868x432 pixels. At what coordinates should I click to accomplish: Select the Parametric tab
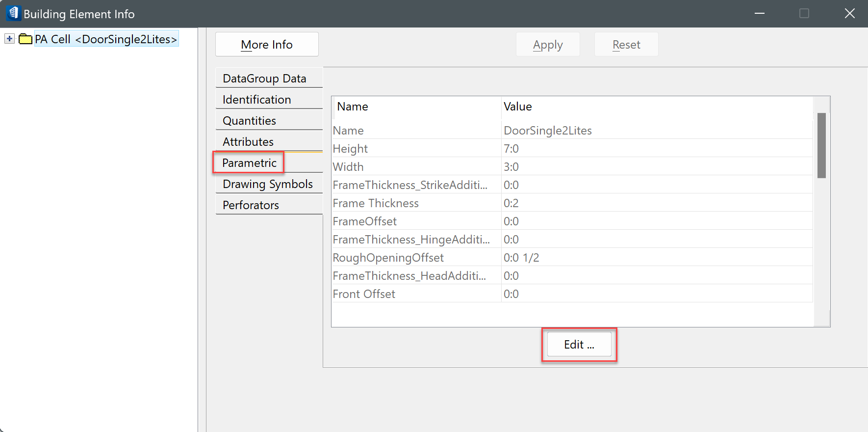(x=249, y=163)
